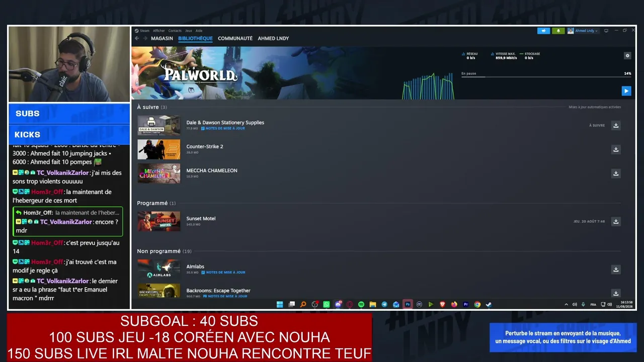Open Backrooms: Escape Together update notes link
The width and height of the screenshot is (644, 362).
click(225, 296)
